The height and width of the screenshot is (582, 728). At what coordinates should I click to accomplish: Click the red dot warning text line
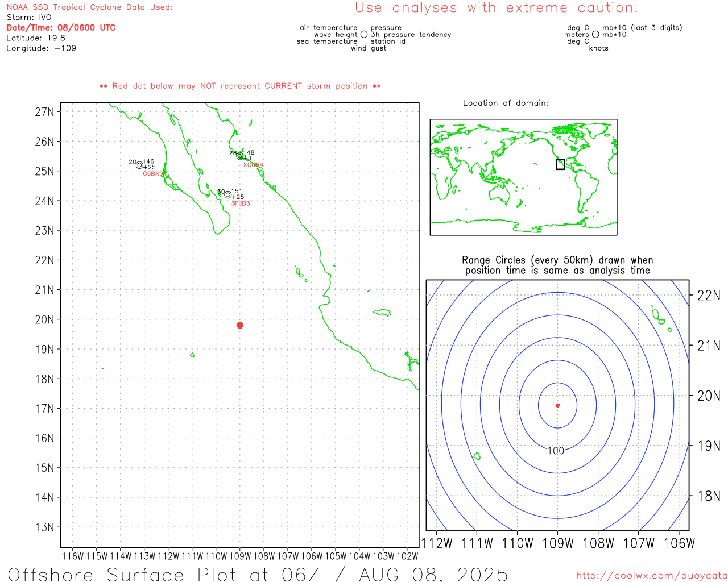pos(240,86)
